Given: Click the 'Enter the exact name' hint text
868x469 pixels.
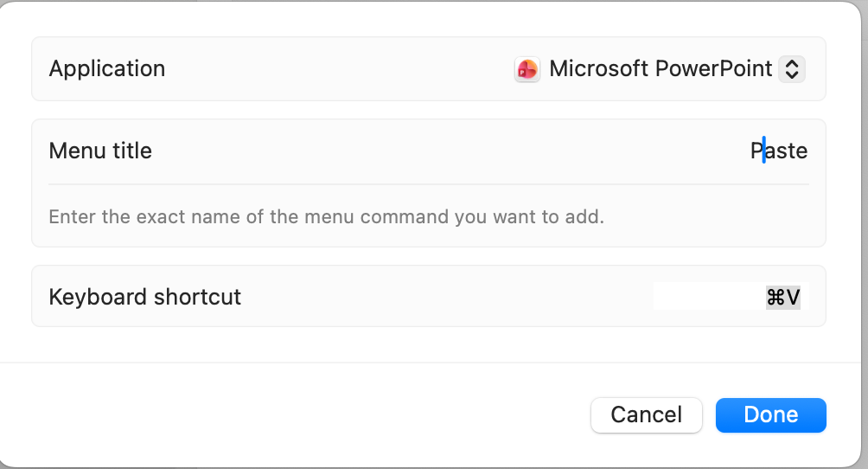Looking at the screenshot, I should 326,216.
